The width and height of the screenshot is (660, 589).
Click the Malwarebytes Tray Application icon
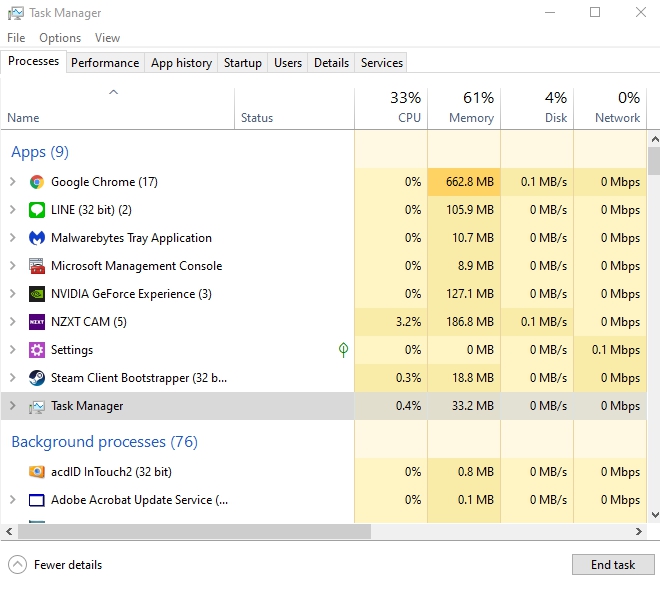click(37, 238)
